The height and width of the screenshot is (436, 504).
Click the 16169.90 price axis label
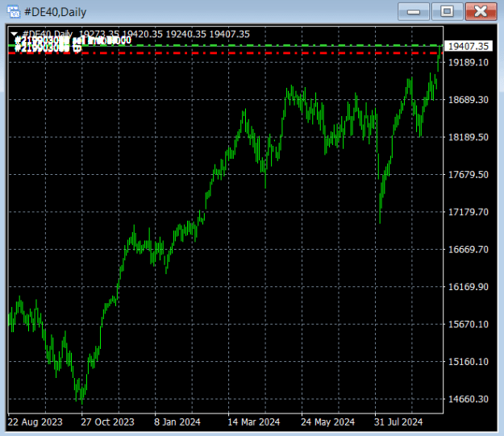(468, 287)
